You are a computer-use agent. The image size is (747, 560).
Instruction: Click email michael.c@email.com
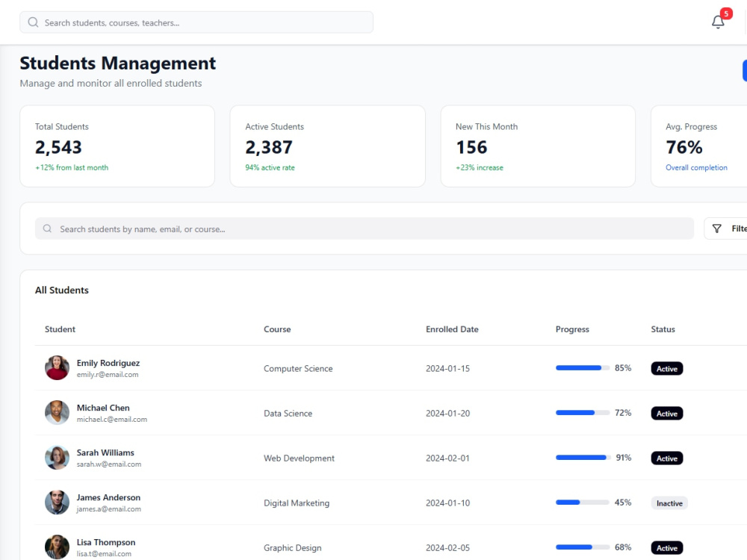(112, 419)
